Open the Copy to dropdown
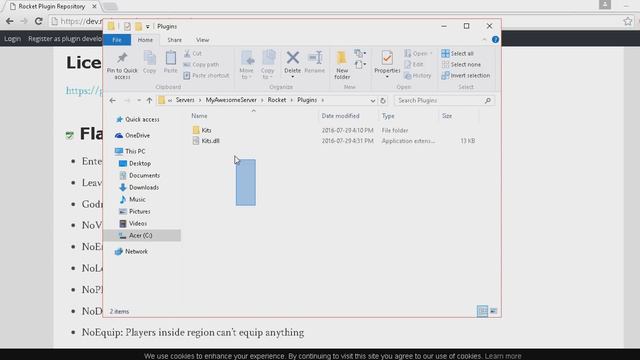 [268, 65]
